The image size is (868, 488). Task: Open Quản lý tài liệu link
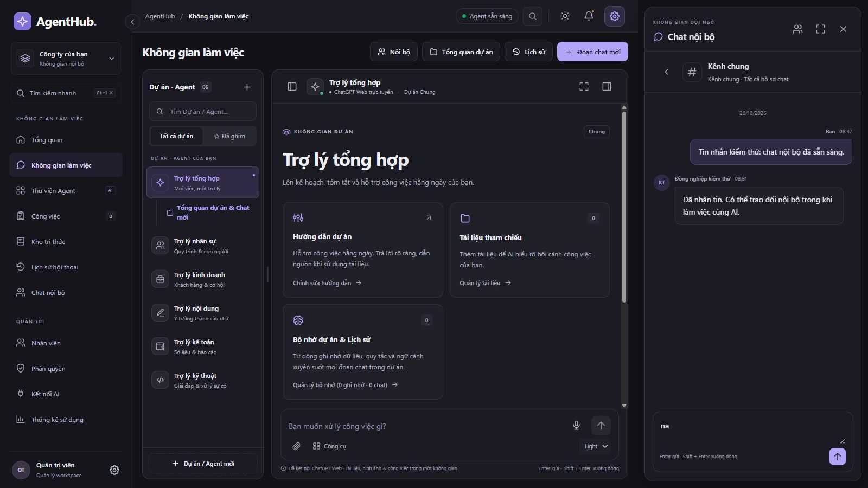(x=486, y=283)
